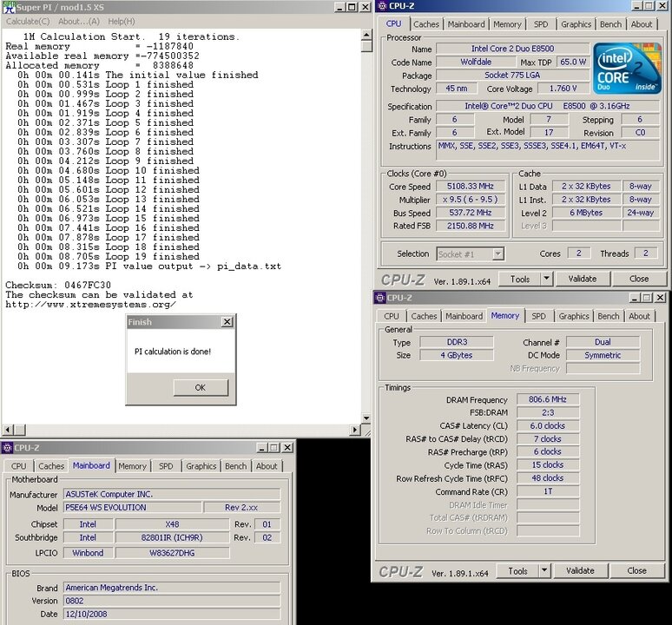Switch to SPD tab in top CPU-Z window
This screenshot has width=672, height=625.
coord(541,24)
